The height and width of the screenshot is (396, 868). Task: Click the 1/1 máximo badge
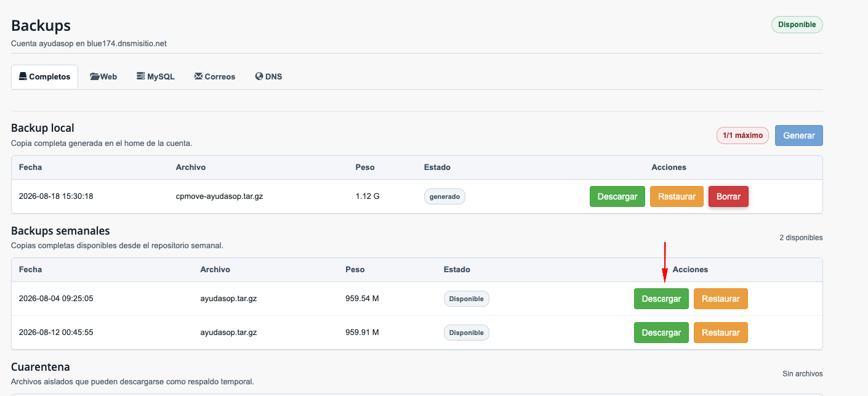tap(742, 135)
